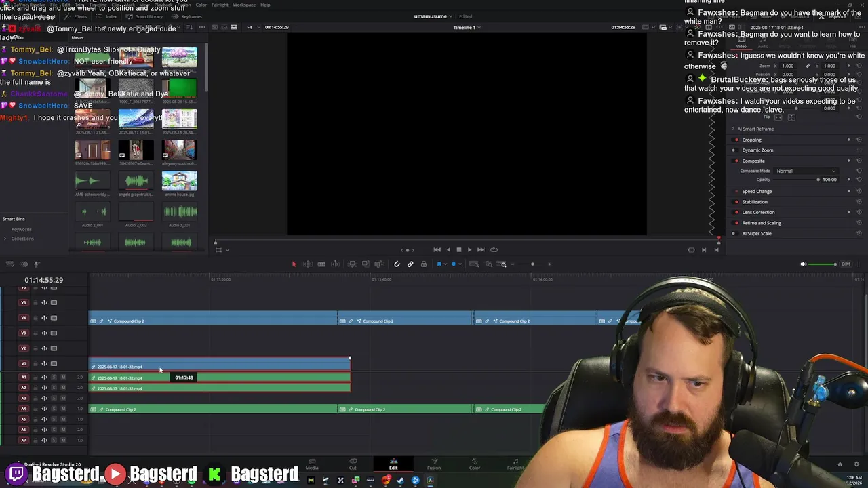The image size is (868, 488).
Task: Reset Composite section with circular arrow
Action: [x=859, y=161]
